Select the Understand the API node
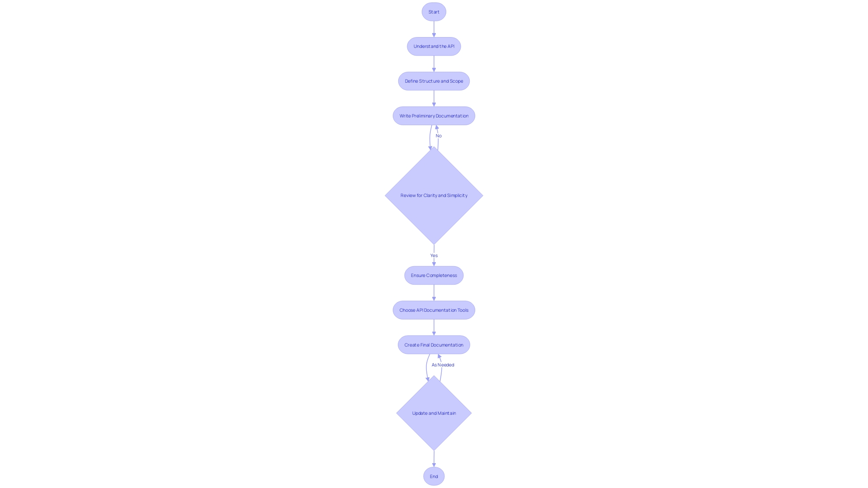Image resolution: width=868 pixels, height=488 pixels. pos(434,46)
